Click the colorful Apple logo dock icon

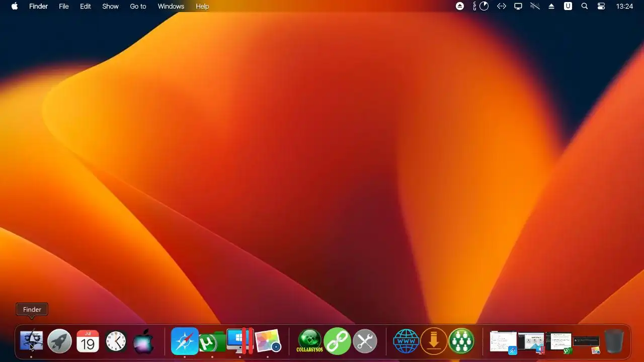click(143, 341)
